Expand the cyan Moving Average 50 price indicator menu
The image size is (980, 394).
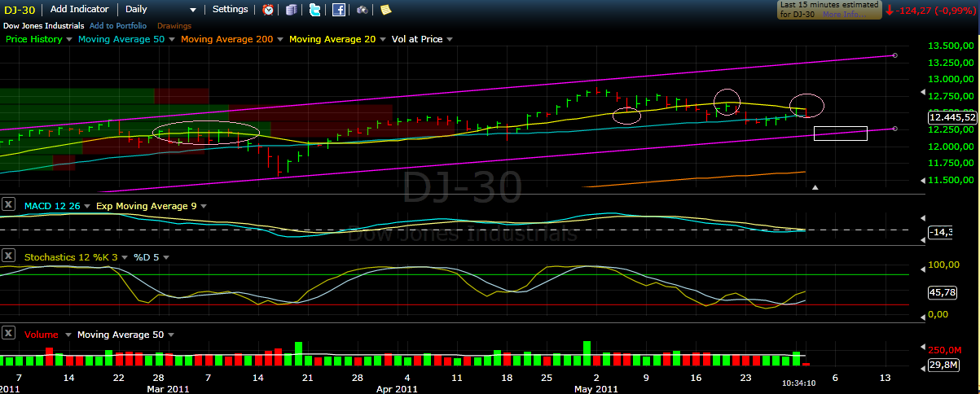click(x=170, y=39)
